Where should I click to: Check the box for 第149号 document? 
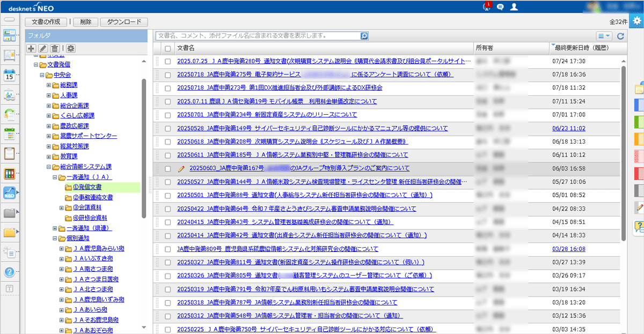(x=168, y=129)
